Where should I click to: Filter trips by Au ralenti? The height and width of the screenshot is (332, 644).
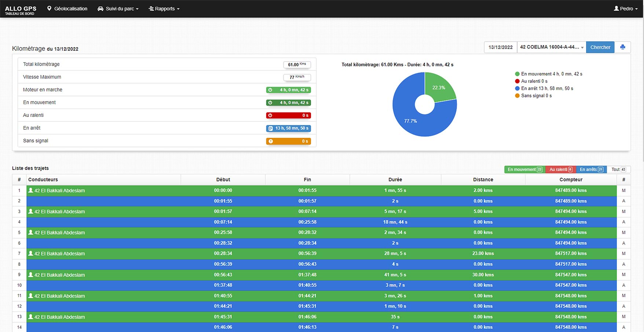click(x=560, y=169)
